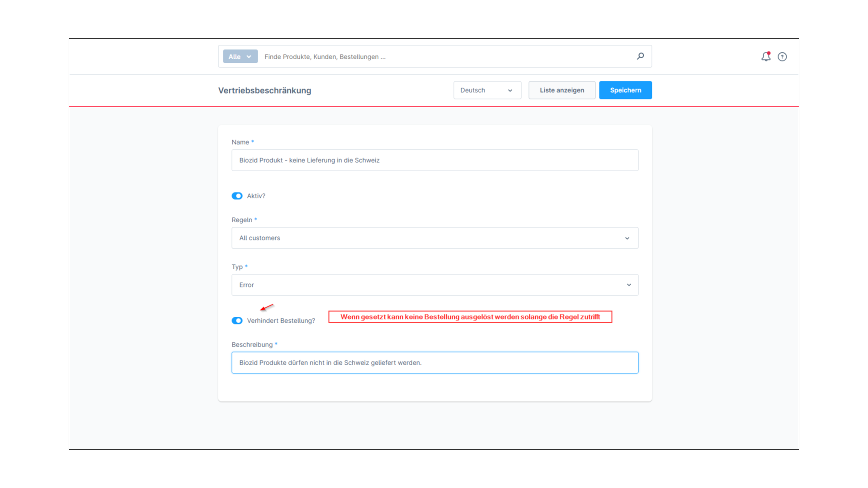Click the 'Vertriebsbeschränkung' page title

coord(264,90)
